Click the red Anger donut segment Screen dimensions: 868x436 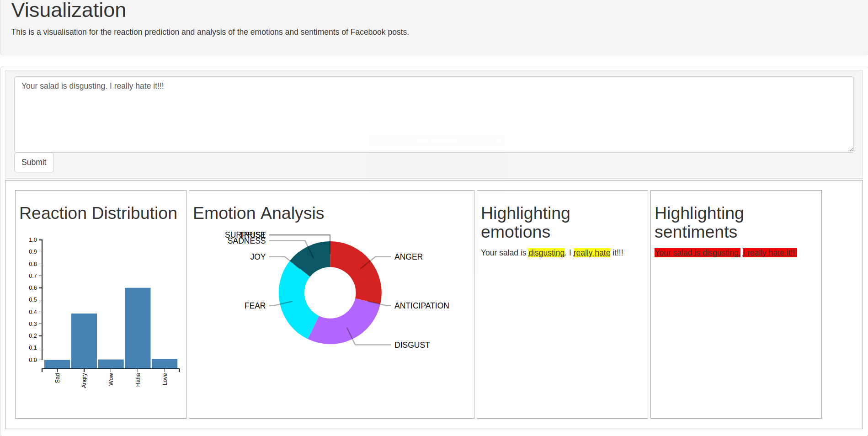pos(361,270)
